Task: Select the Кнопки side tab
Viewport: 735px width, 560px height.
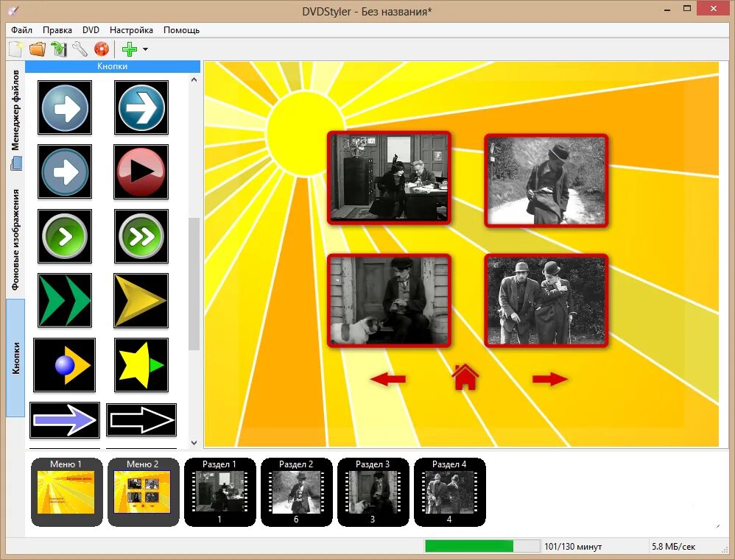Action: coord(15,358)
